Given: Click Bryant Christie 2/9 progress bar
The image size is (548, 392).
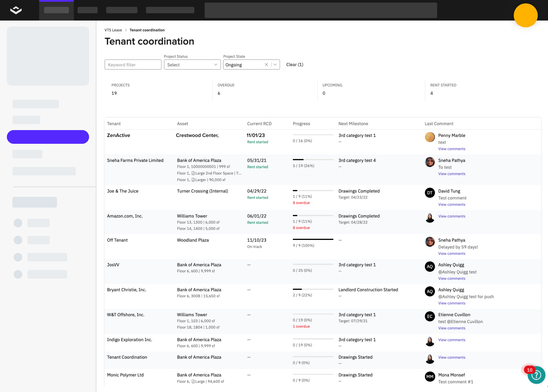Looking at the screenshot, I should coord(313,289).
